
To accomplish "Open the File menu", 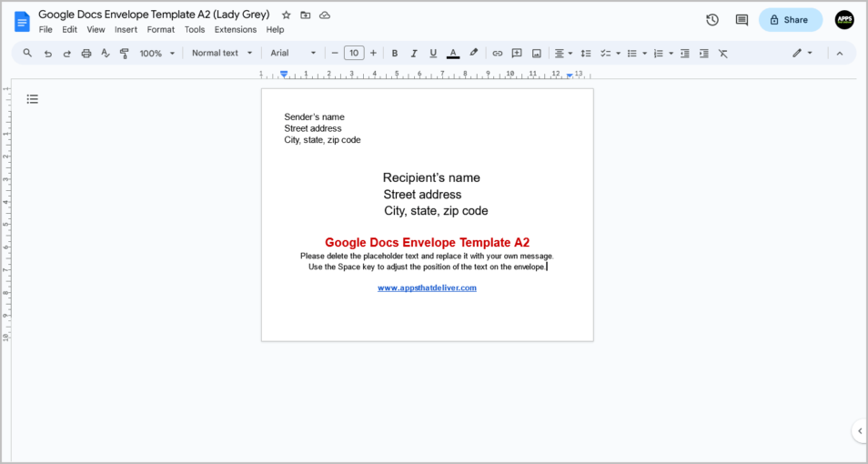I will coord(45,29).
